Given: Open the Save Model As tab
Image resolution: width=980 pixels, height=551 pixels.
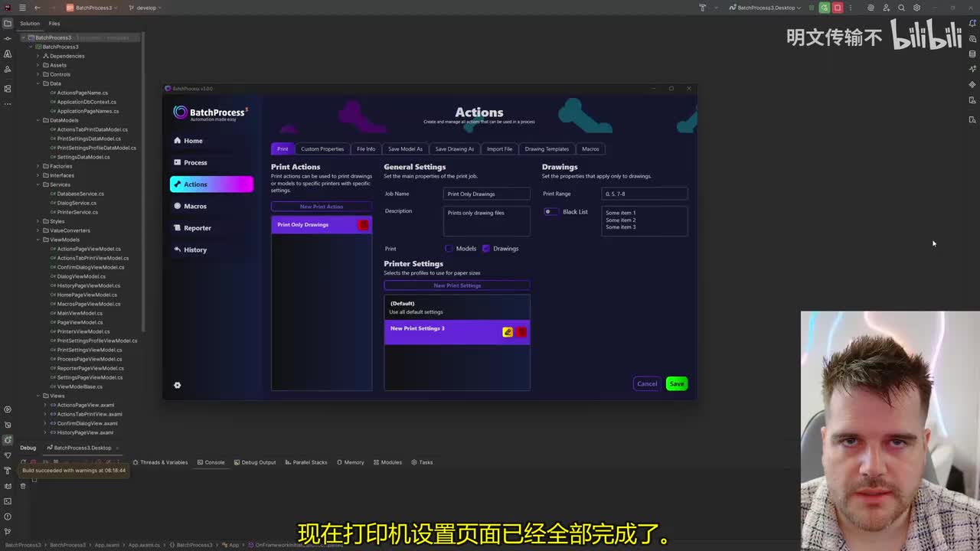Looking at the screenshot, I should coord(405,149).
